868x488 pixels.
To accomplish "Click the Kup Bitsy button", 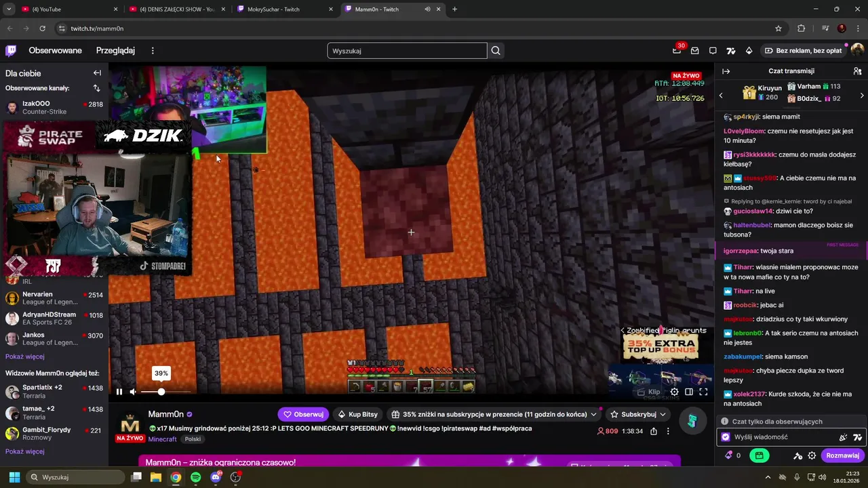I will point(357,414).
